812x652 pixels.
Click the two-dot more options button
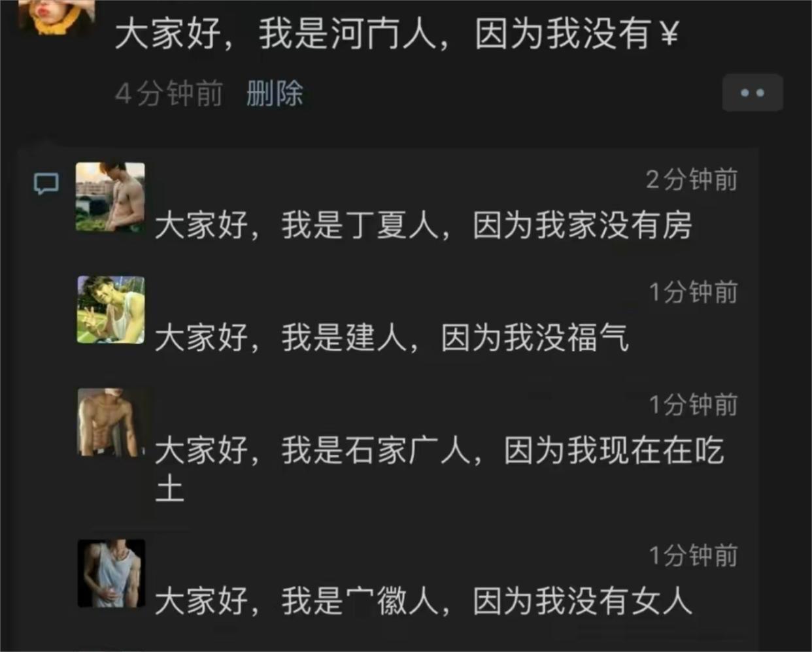click(752, 93)
